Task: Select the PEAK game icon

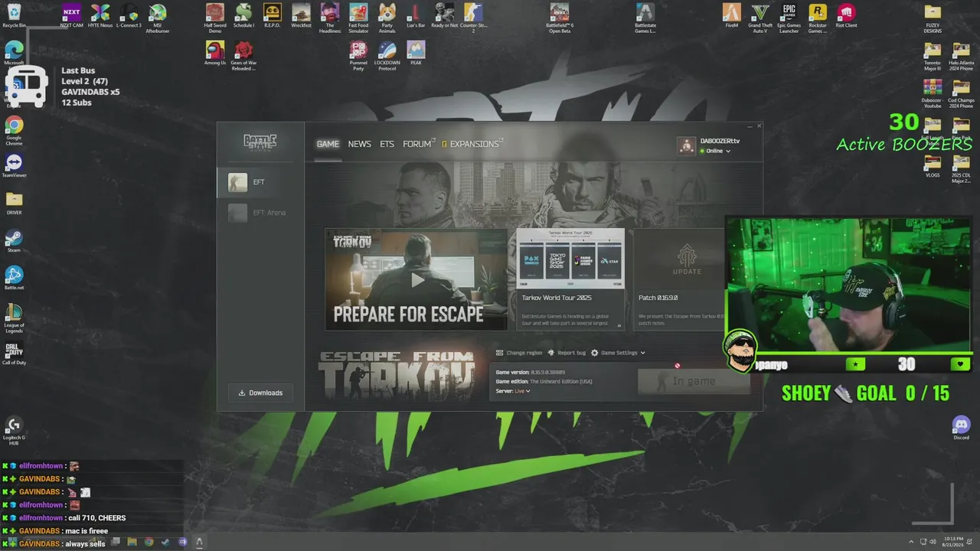Action: click(x=416, y=54)
